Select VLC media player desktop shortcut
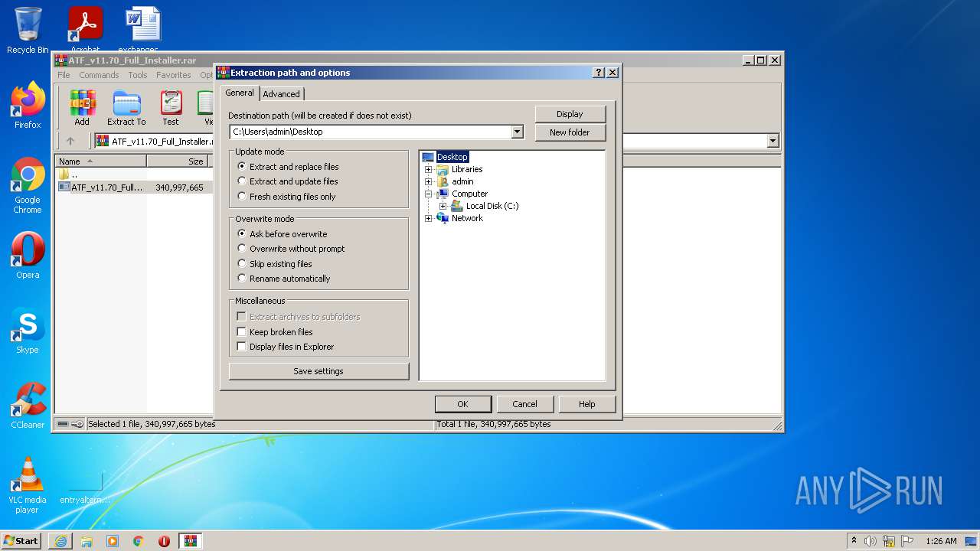 coord(28,485)
